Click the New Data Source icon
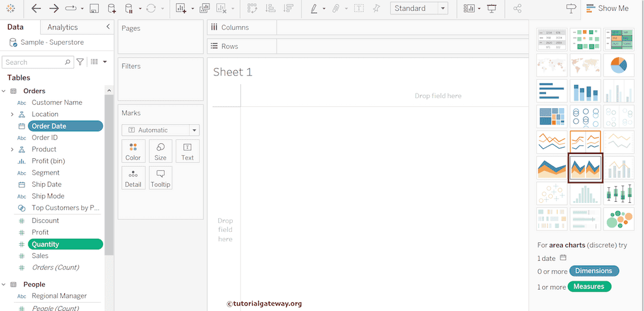The height and width of the screenshot is (311, 644). click(111, 8)
